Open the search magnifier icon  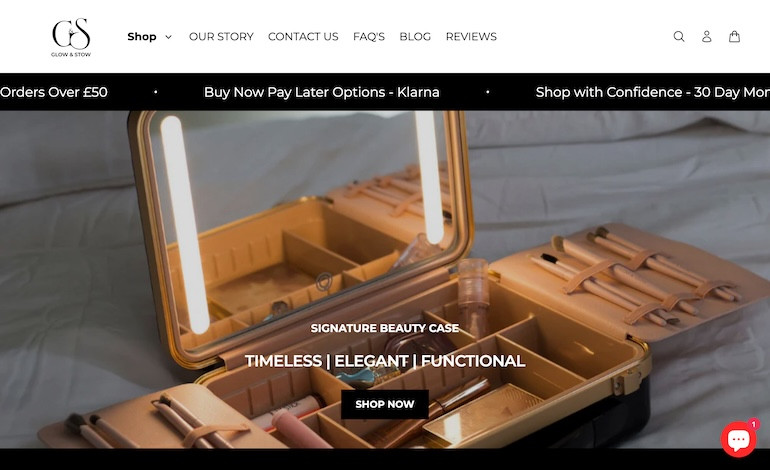679,36
